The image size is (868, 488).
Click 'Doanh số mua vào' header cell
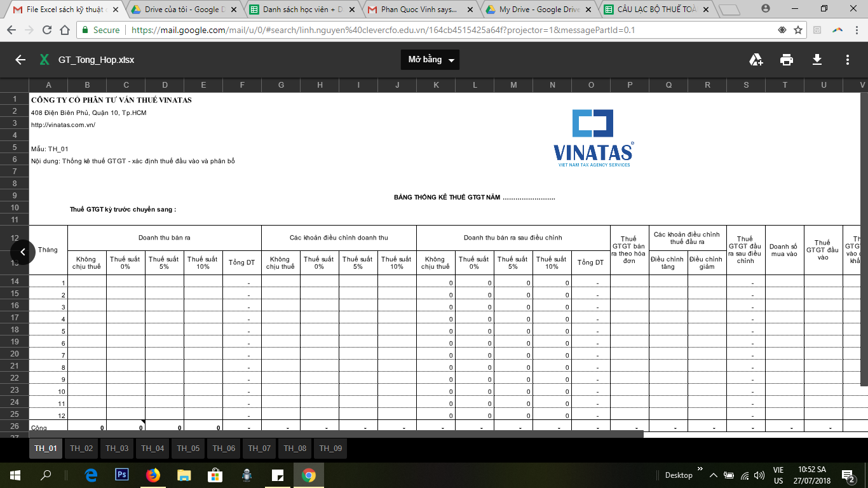(x=785, y=250)
